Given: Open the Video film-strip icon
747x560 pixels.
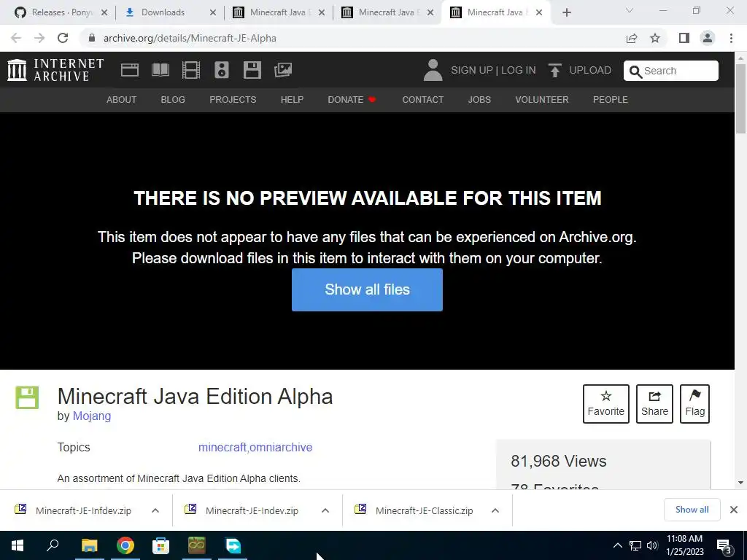Looking at the screenshot, I should click(191, 70).
